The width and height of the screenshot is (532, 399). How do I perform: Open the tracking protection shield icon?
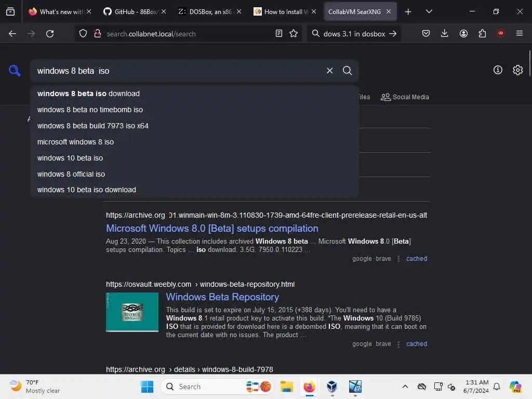pyautogui.click(x=83, y=34)
